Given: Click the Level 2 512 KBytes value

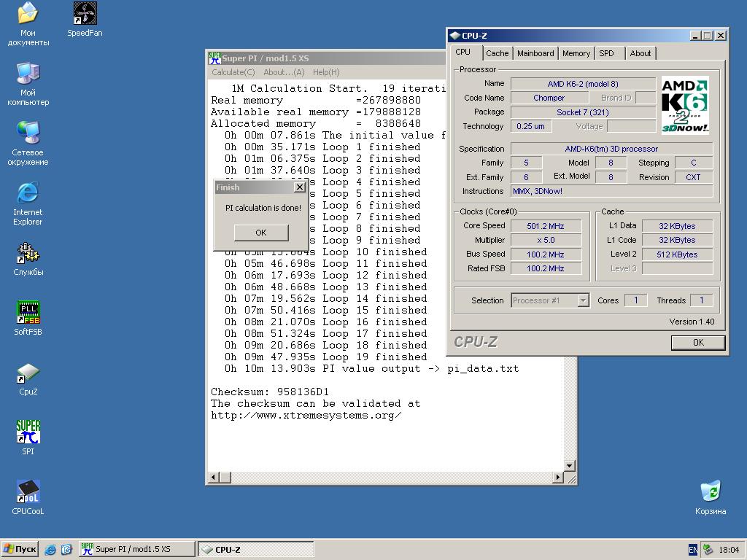Looking at the screenshot, I should click(x=677, y=254).
